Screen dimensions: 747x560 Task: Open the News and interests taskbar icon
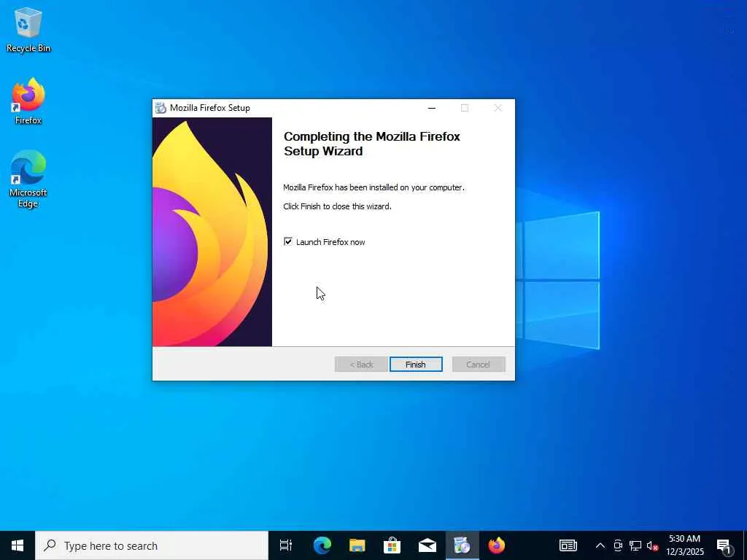click(x=568, y=545)
